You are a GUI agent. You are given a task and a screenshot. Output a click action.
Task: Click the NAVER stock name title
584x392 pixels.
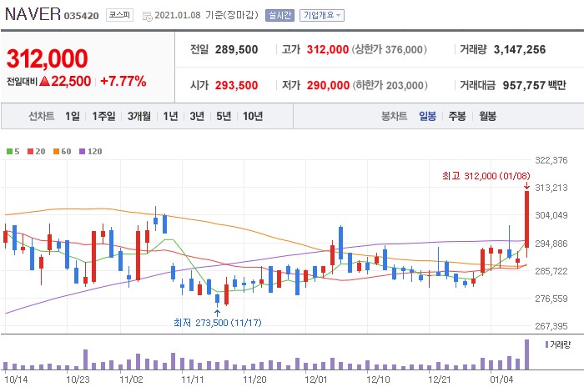(33, 14)
